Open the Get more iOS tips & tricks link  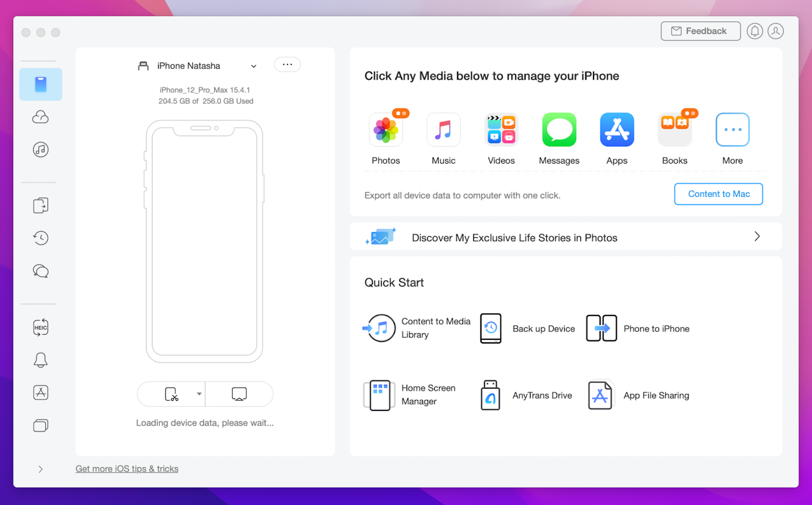pos(127,469)
